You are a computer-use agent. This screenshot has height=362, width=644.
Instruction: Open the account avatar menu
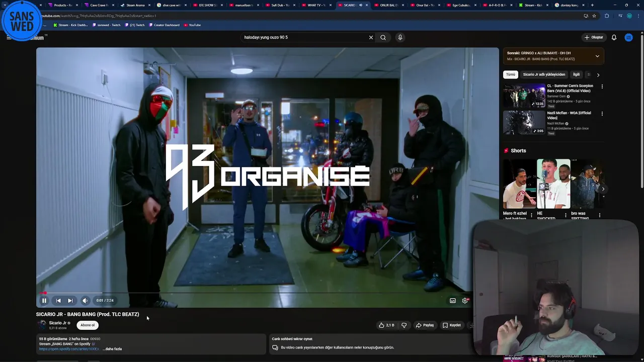[x=629, y=37]
